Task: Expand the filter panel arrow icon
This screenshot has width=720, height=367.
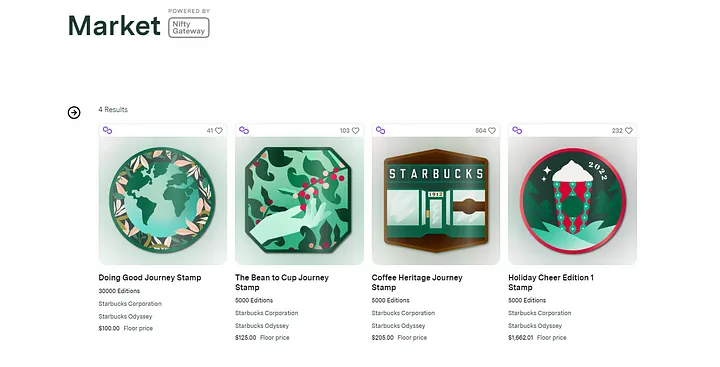Action: tap(74, 113)
